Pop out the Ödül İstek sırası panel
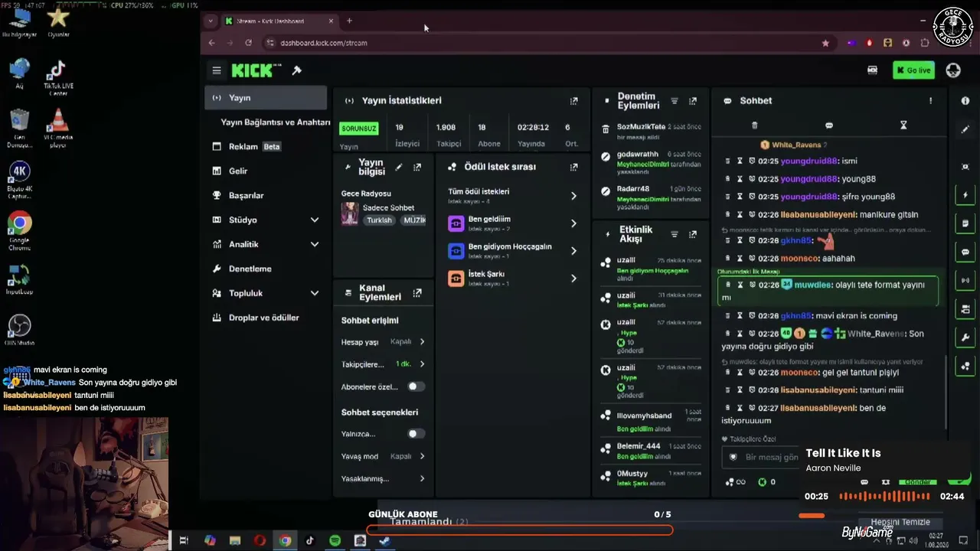980x551 pixels. pos(573,167)
